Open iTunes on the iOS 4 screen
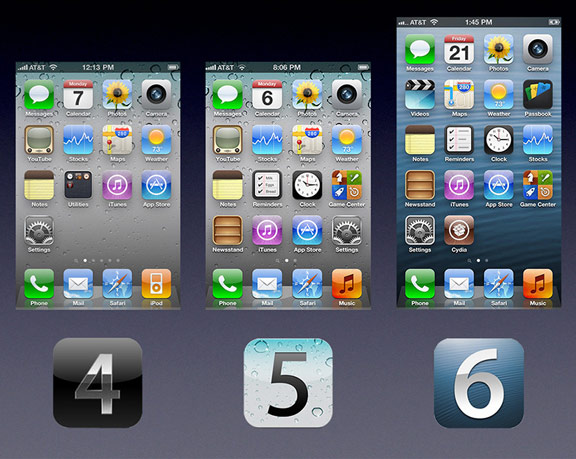The height and width of the screenshot is (459, 576). [x=117, y=185]
